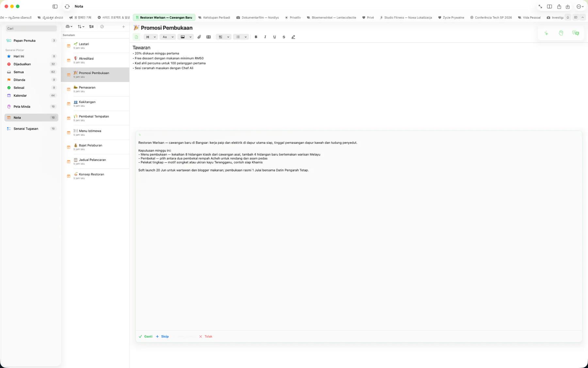This screenshot has width=588, height=368.
Task: Select Restoran Warisan — Cawangan Baru tab
Action: (x=164, y=18)
